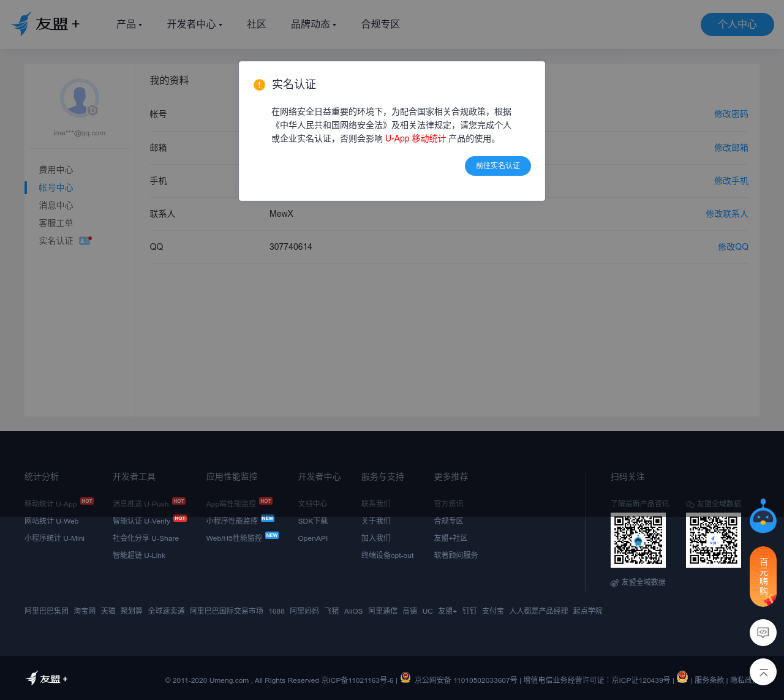
Task: Open 服务条款 link in footer
Action: point(709,680)
